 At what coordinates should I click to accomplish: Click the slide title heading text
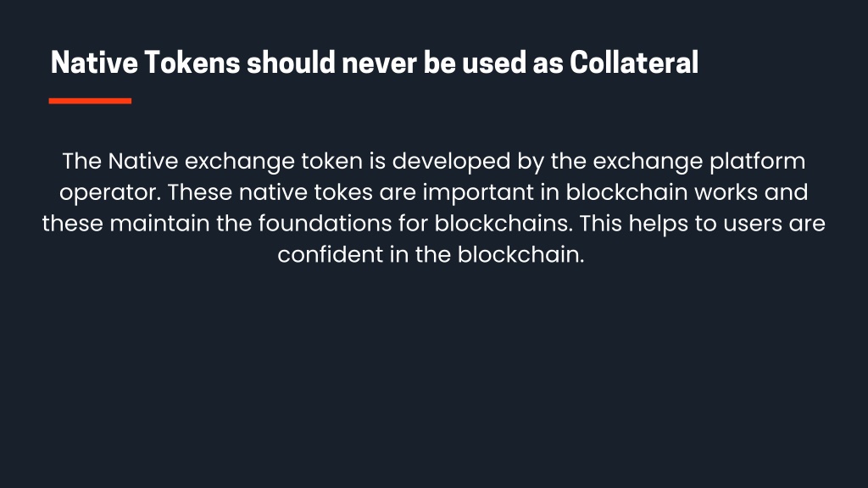tap(374, 62)
